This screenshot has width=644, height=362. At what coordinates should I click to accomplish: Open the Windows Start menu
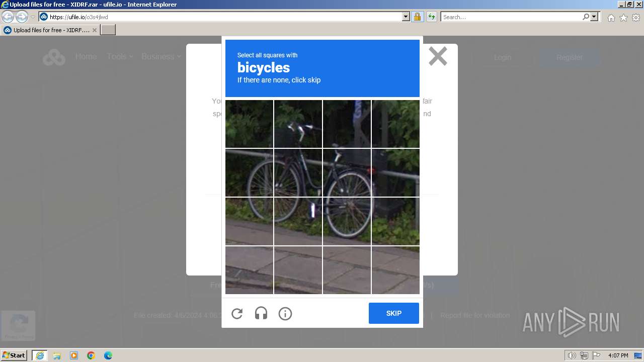[x=14, y=355]
